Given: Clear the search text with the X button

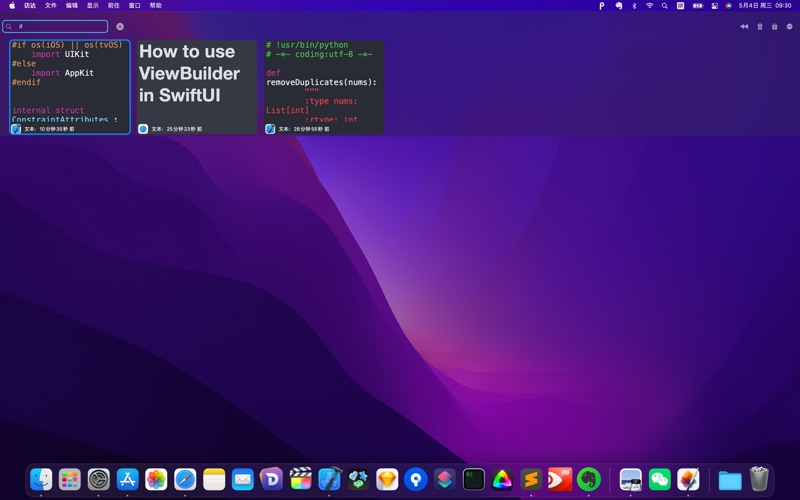Looking at the screenshot, I should pos(120,27).
